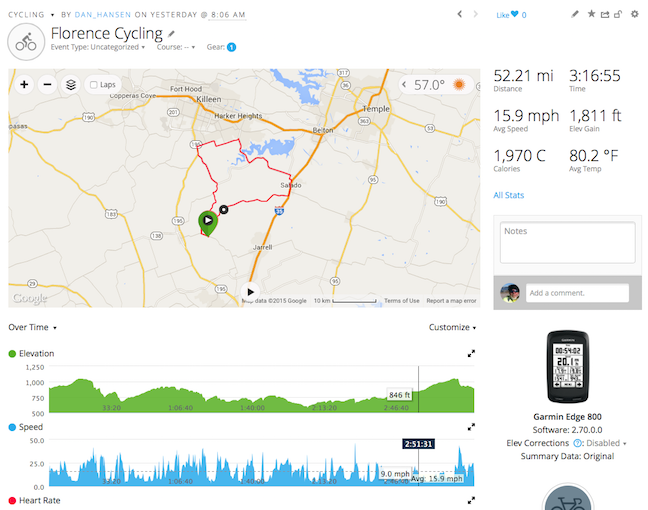The width and height of the screenshot is (648, 510).
Task: Open the Over Time dropdown
Action: point(32,327)
